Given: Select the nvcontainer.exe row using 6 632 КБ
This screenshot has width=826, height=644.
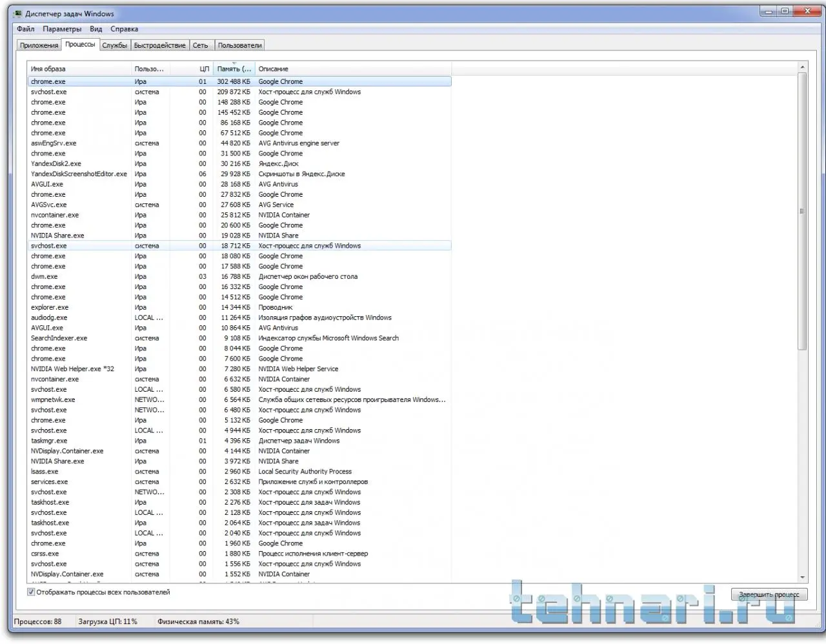Looking at the screenshot, I should (239, 379).
